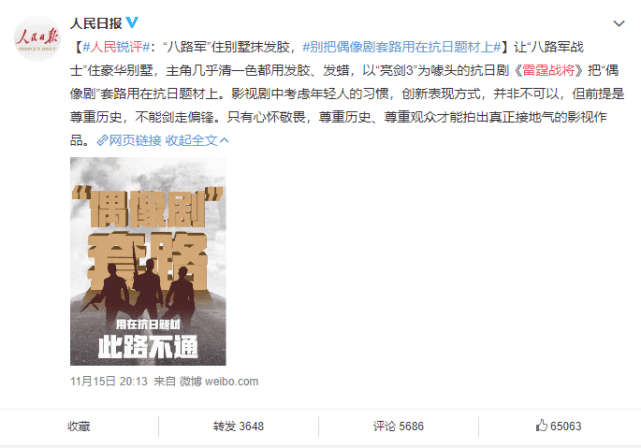
Task: Click the 11月15日 20:13 timestamp
Action: (109, 381)
